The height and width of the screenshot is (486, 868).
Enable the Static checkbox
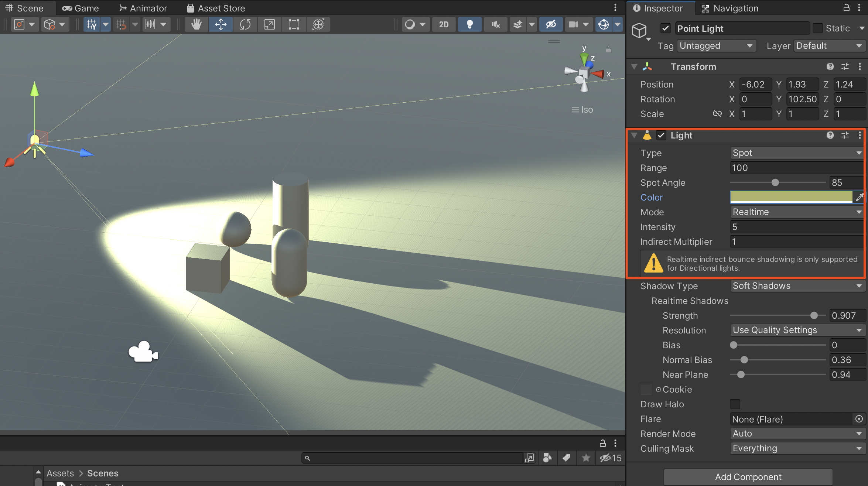pos(818,28)
